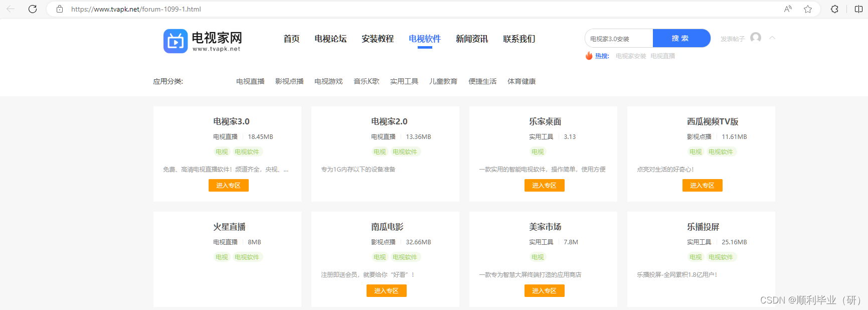Filter by 音乐K歌 app category

(367, 81)
